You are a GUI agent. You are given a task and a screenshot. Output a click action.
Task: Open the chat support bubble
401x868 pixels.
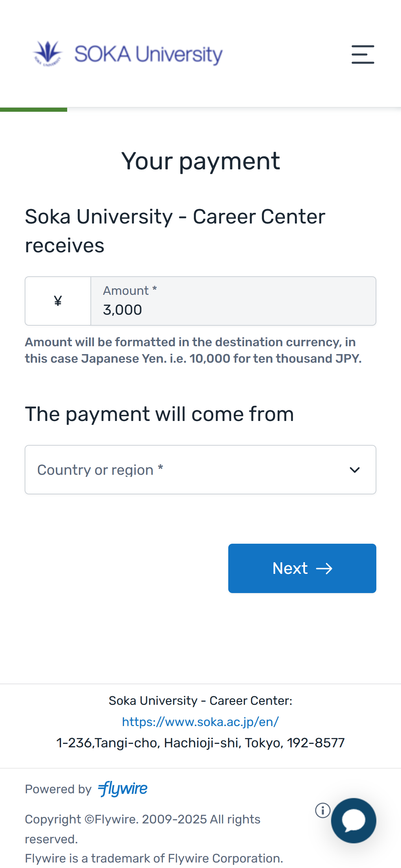click(353, 820)
